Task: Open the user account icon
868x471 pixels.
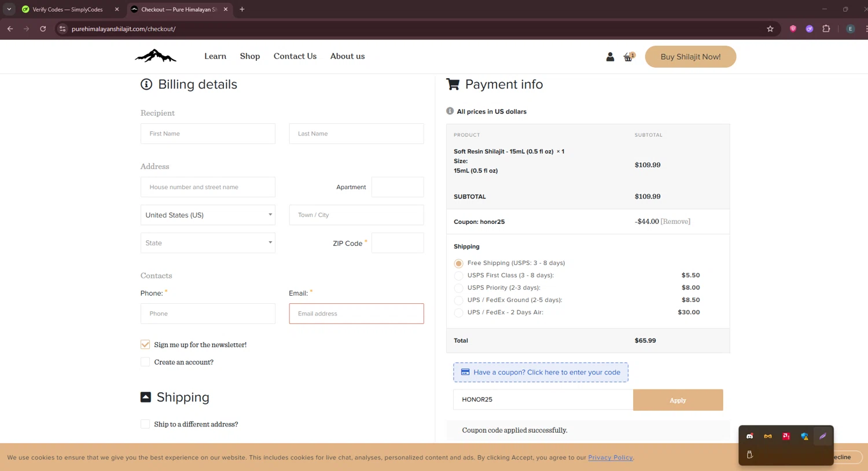Action: pos(610,57)
